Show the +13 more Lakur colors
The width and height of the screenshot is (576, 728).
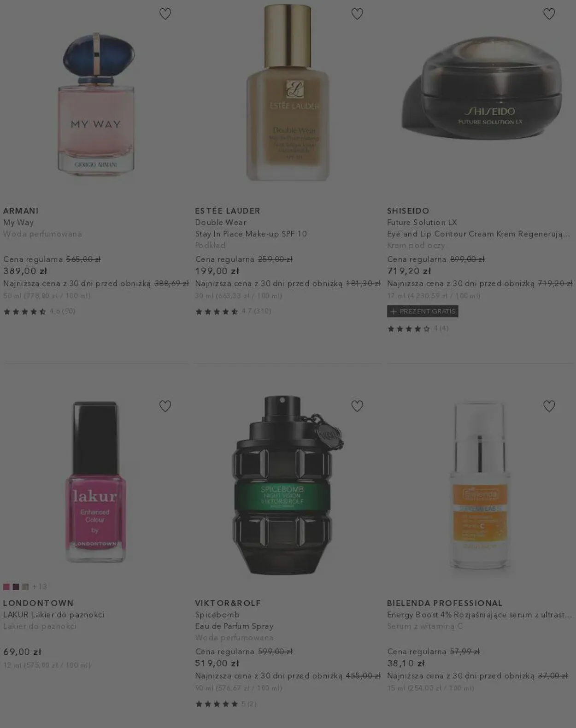[40, 587]
